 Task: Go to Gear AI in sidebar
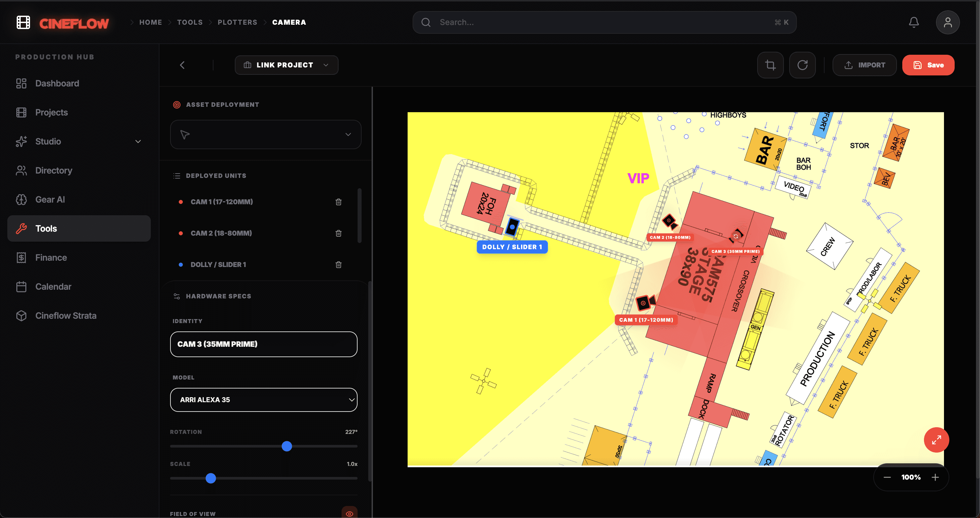click(x=50, y=200)
